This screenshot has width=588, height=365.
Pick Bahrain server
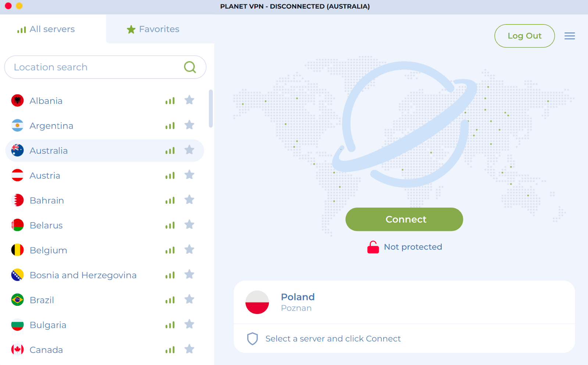(105, 200)
